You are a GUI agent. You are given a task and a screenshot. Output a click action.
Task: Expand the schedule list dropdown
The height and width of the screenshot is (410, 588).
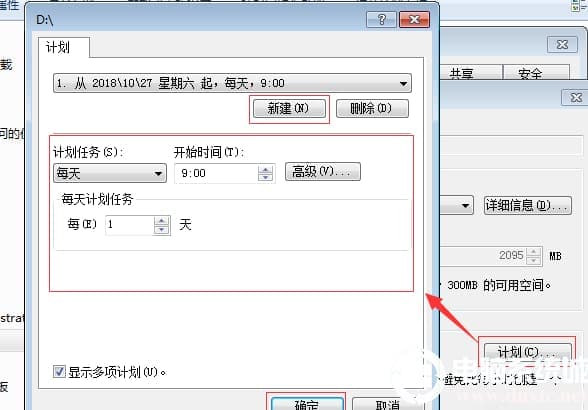point(403,83)
